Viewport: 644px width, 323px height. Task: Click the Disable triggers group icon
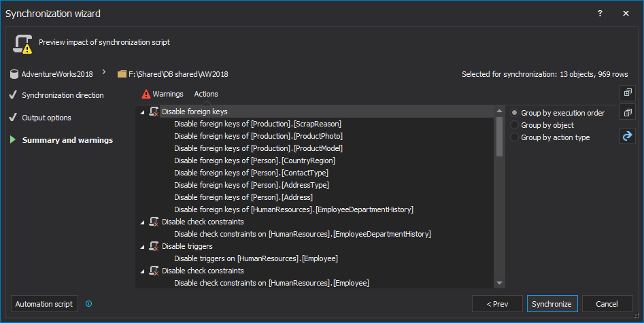pos(154,246)
